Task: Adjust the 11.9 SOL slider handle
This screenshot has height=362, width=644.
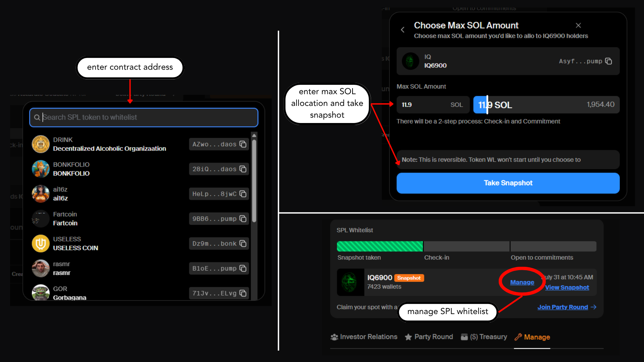Action: (487, 105)
